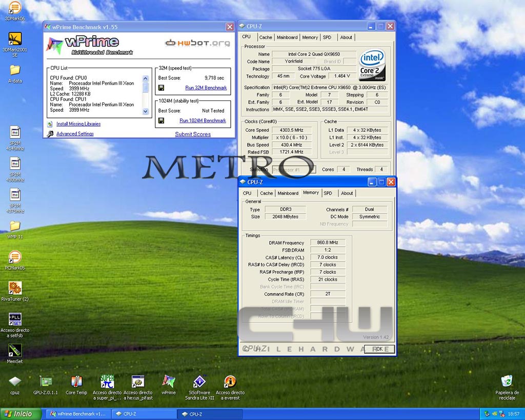Open Install Missing Libraries link
Screen dimensions: 525x420
78,124
